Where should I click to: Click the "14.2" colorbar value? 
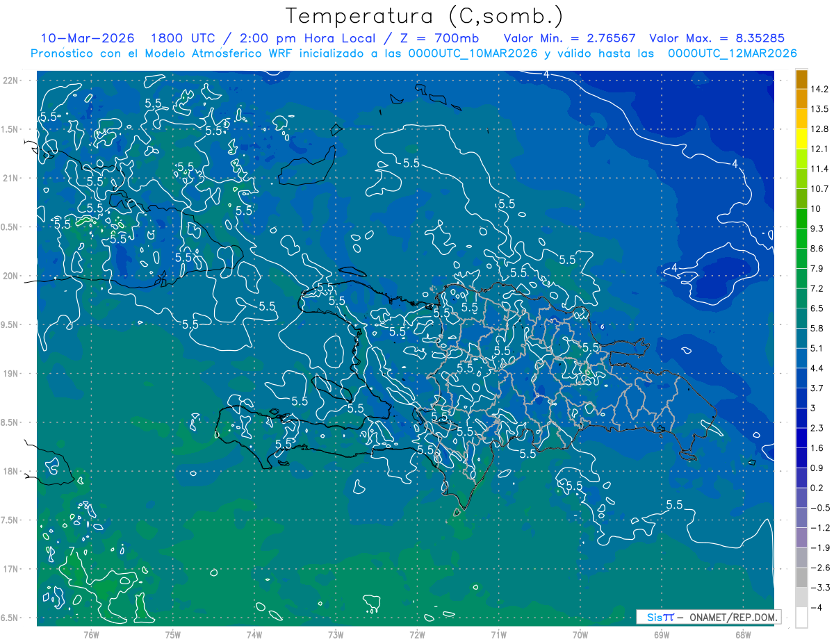click(820, 89)
